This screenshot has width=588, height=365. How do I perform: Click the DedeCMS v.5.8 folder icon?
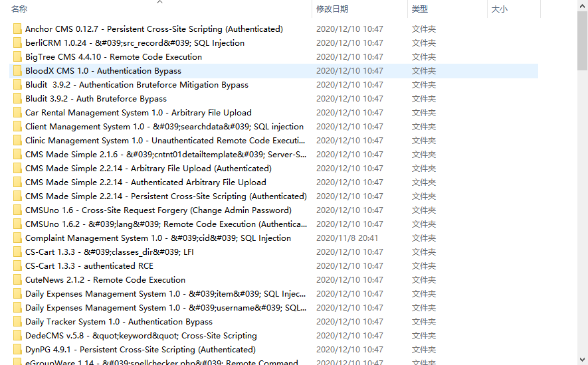coord(17,335)
